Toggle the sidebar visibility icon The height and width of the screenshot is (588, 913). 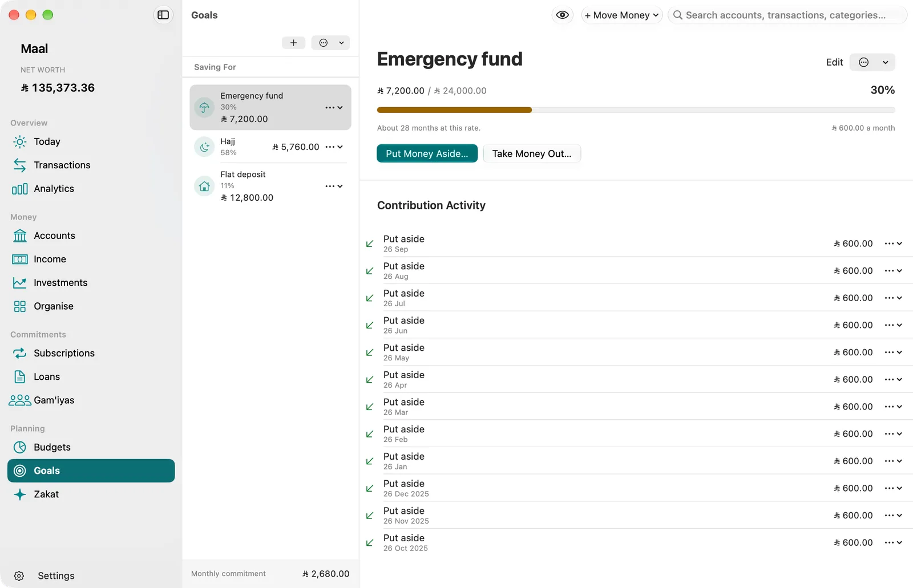tap(163, 15)
